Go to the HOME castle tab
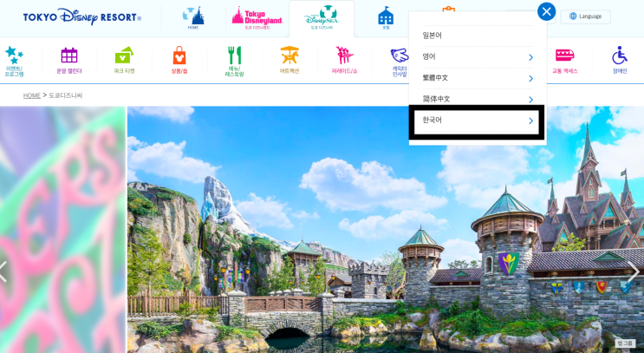Image resolution: width=644 pixels, height=353 pixels. tap(193, 18)
